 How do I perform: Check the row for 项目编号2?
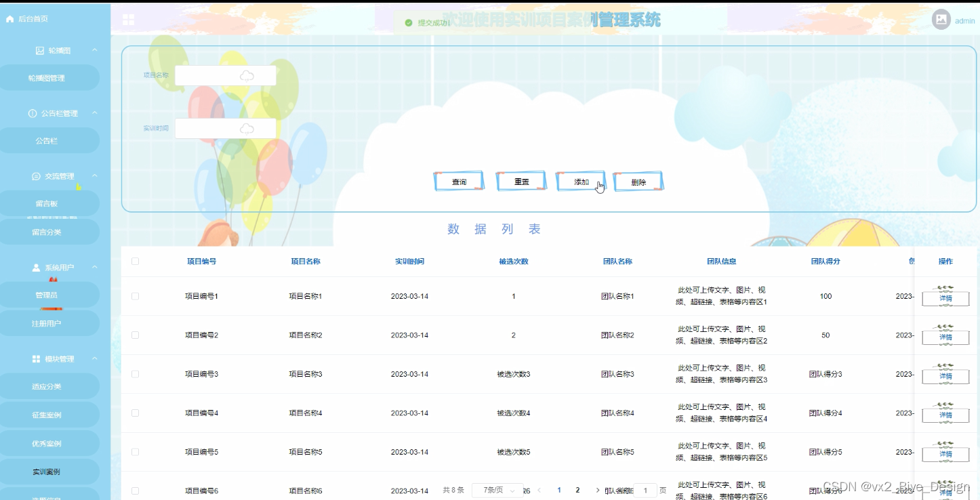coord(135,335)
